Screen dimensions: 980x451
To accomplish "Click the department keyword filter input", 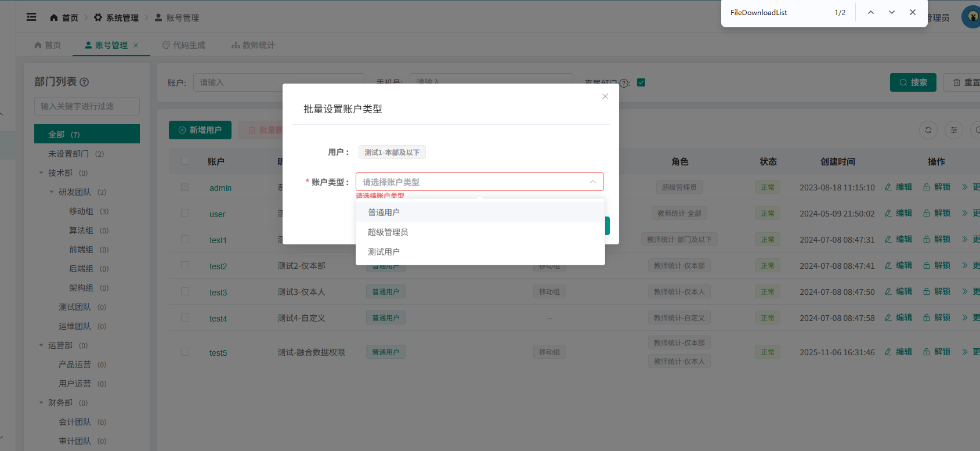I will pyautogui.click(x=87, y=106).
